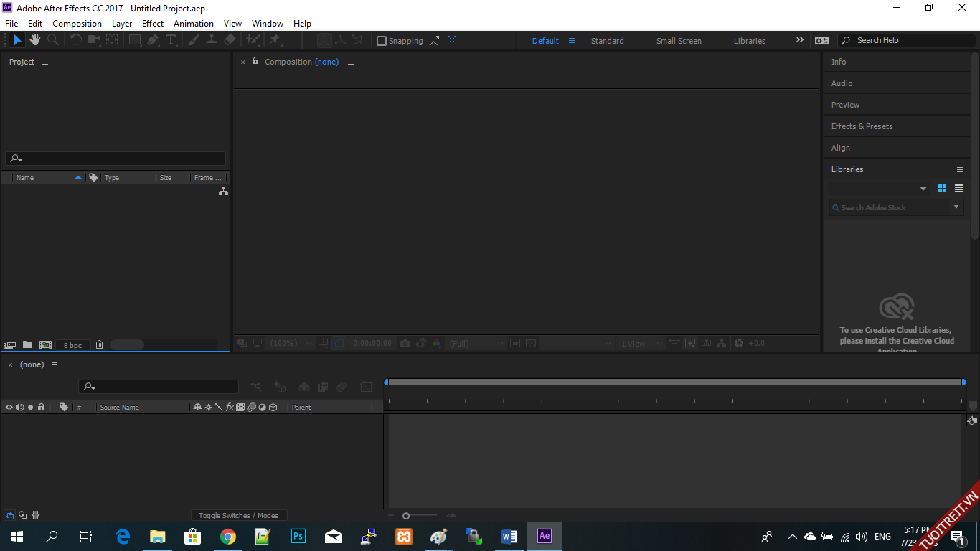
Task: Click the new folder icon in Project panel
Action: pyautogui.click(x=27, y=345)
